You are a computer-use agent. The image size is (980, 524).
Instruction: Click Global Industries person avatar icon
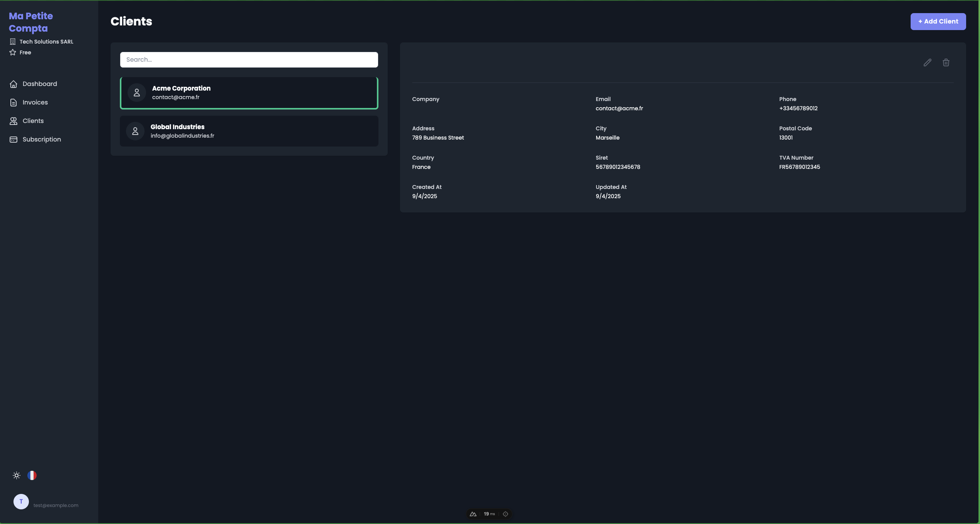click(135, 131)
